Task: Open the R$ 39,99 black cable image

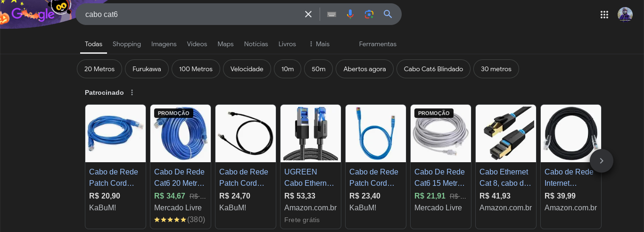Action: click(x=571, y=133)
